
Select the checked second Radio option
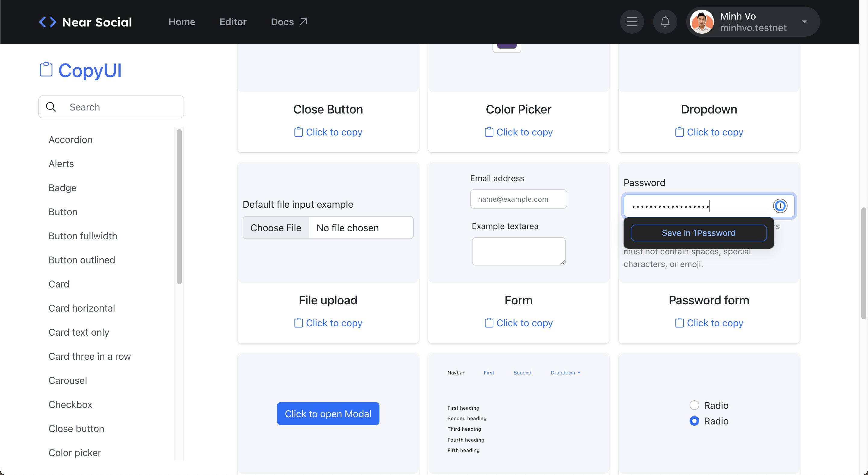coord(694,421)
